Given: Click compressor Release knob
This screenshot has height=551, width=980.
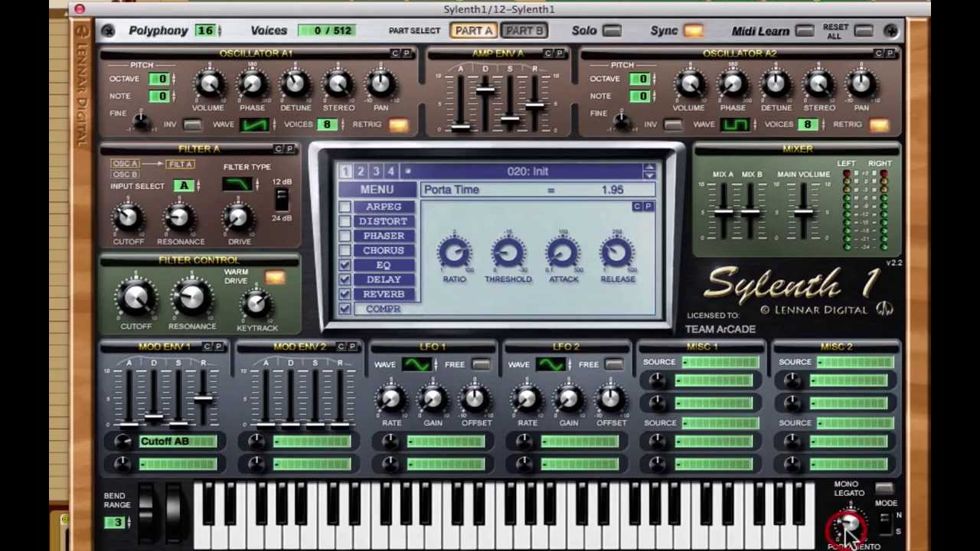Looking at the screenshot, I should point(617,253).
